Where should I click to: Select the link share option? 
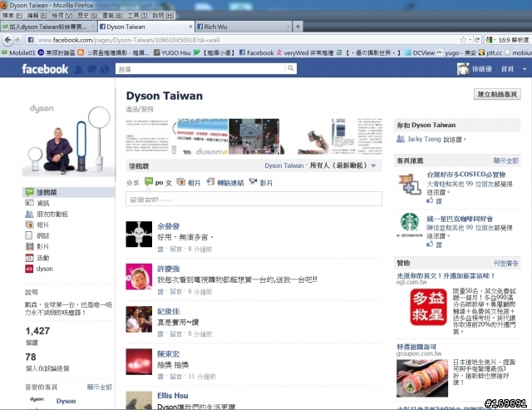(x=225, y=182)
